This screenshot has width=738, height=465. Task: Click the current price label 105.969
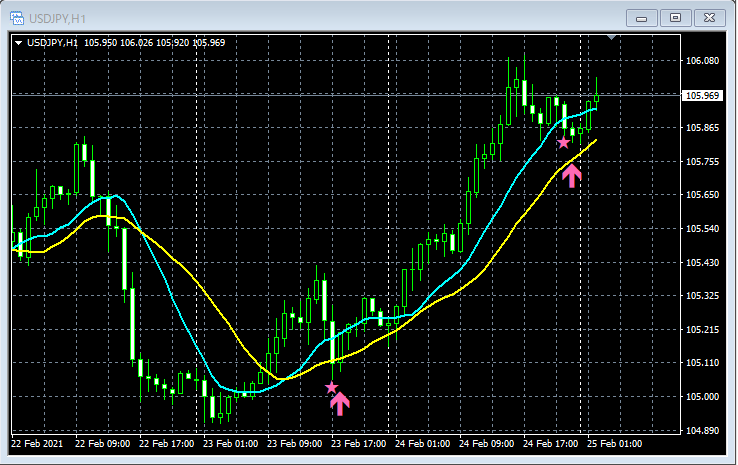[702, 96]
